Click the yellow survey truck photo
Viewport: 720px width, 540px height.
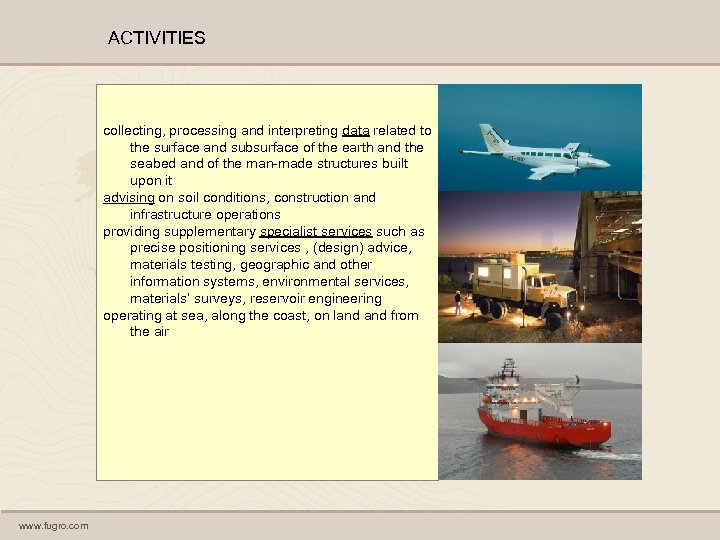tap(540, 267)
